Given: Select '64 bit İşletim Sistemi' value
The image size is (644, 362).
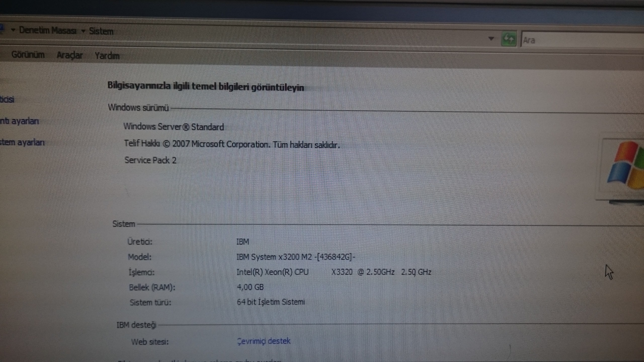Looking at the screenshot, I should pyautogui.click(x=271, y=302).
